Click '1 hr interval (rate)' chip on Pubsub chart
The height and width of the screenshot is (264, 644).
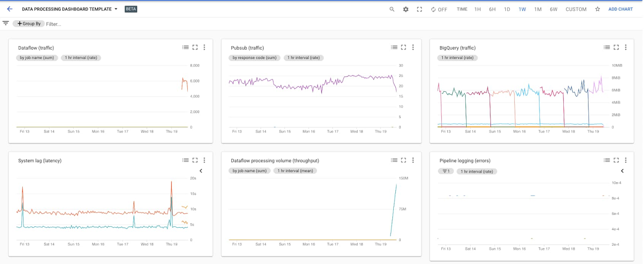(x=304, y=58)
